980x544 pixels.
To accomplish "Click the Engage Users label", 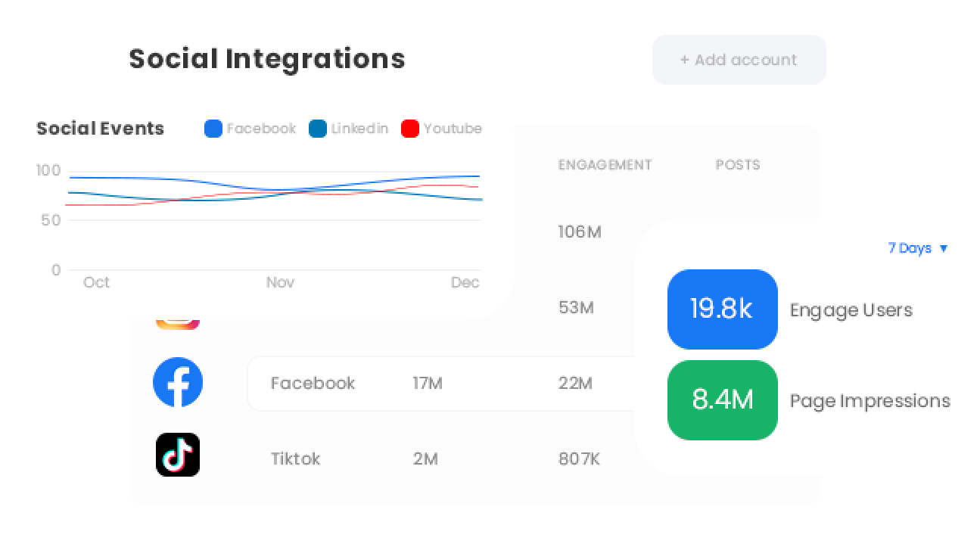I will [851, 310].
